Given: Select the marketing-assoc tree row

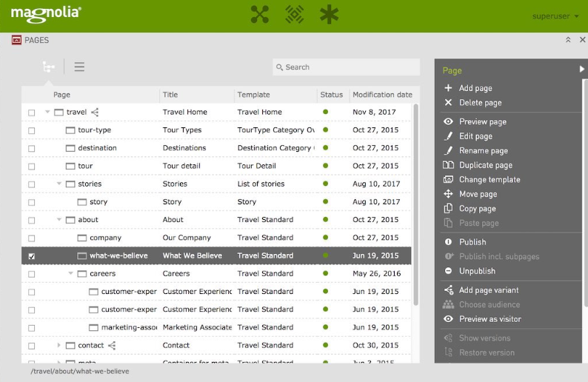Looking at the screenshot, I should pyautogui.click(x=216, y=327).
